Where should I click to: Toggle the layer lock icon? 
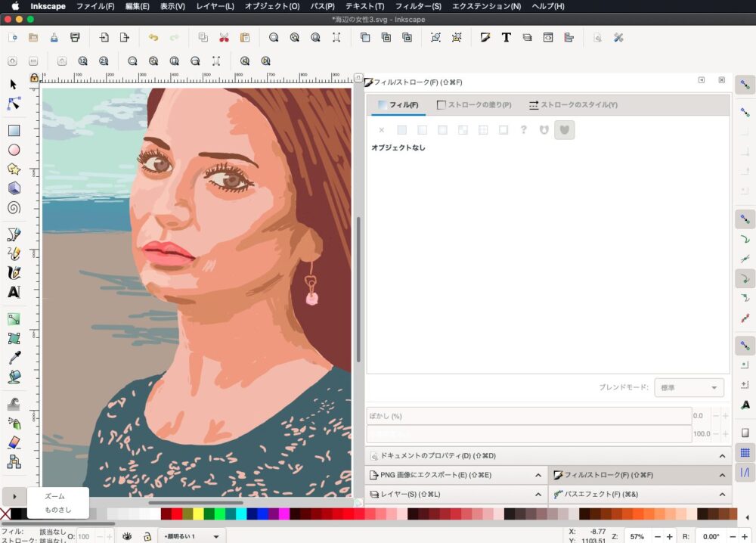[147, 536]
